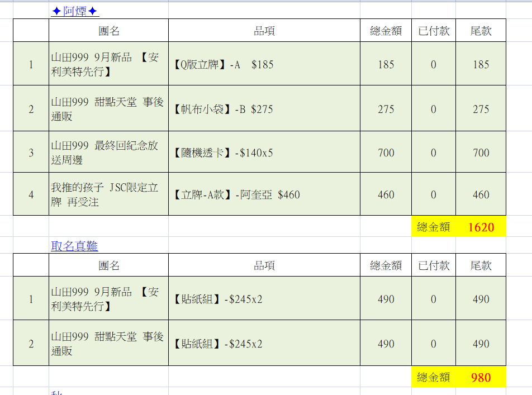
Task: Select the 已付款 value 0 for 【隨機透卡】
Action: tap(434, 152)
